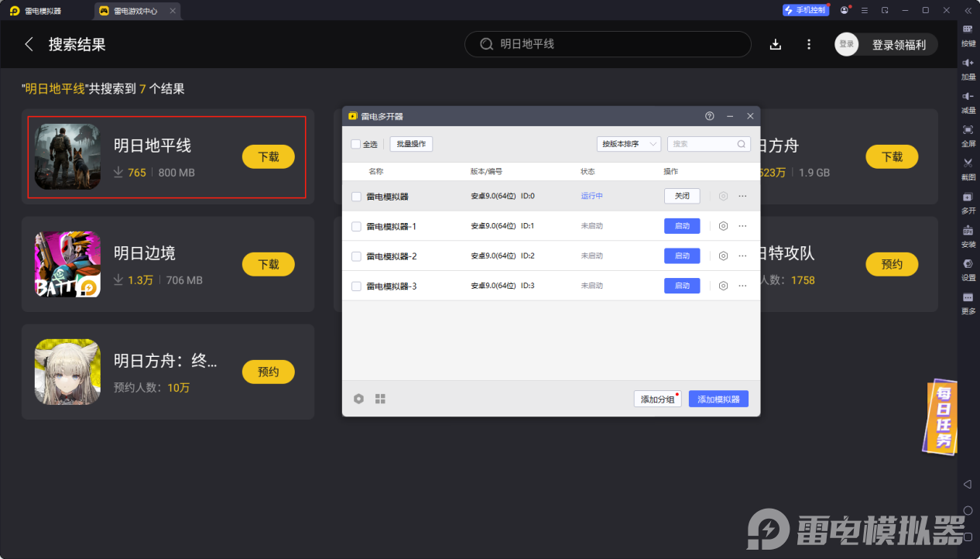
Task: Click the 明日边境 game thumbnail
Action: point(67,264)
